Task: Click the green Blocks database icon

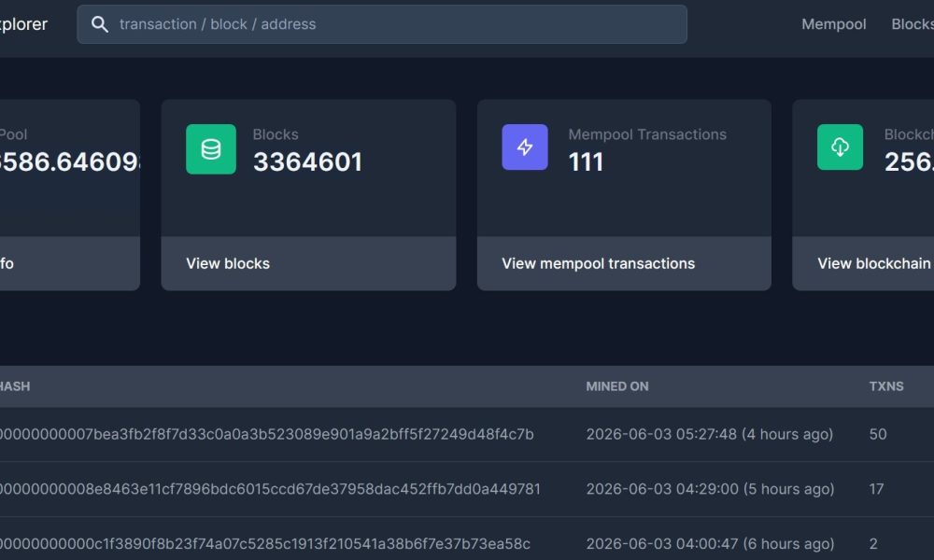Action: [x=211, y=149]
